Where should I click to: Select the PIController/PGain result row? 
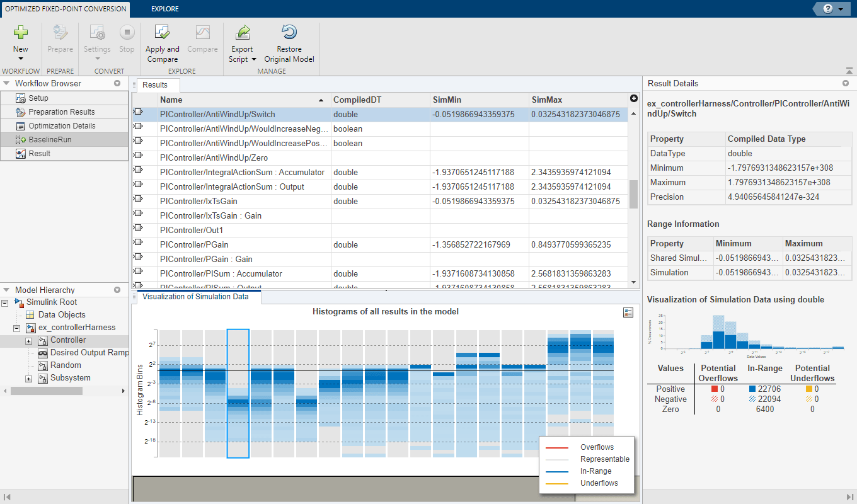194,245
